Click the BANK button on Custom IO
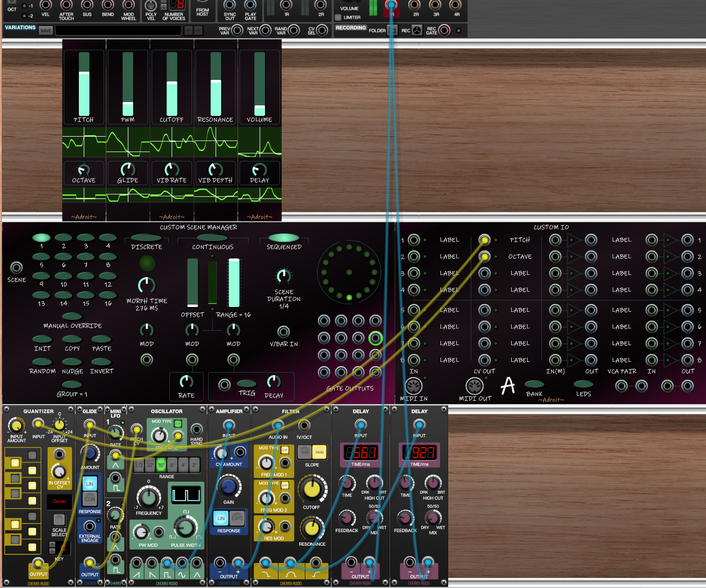 pos(534,384)
